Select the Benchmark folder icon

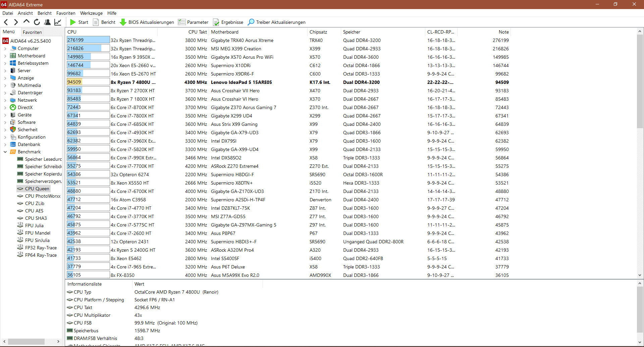point(13,152)
